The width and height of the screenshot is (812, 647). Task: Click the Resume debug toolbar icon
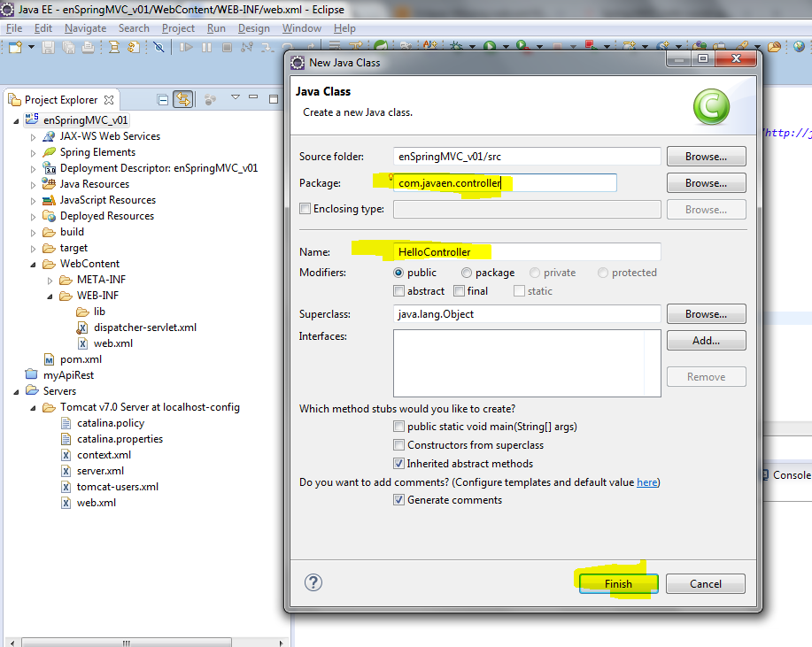click(186, 48)
